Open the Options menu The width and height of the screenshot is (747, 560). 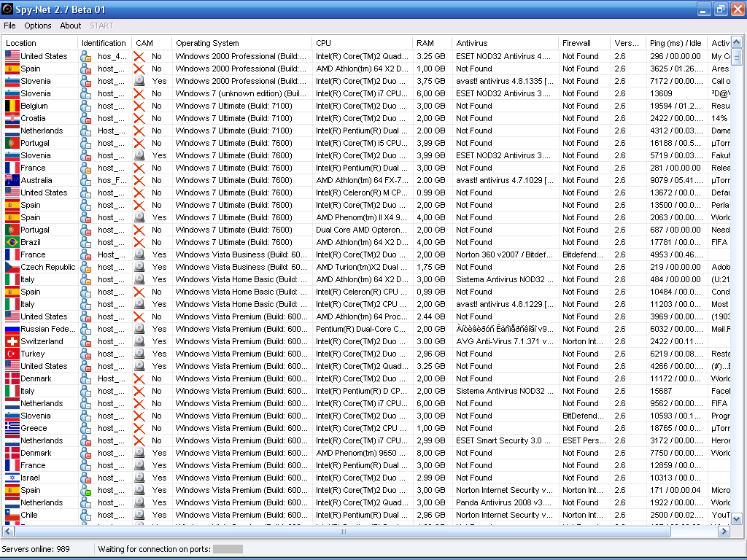(x=38, y=26)
